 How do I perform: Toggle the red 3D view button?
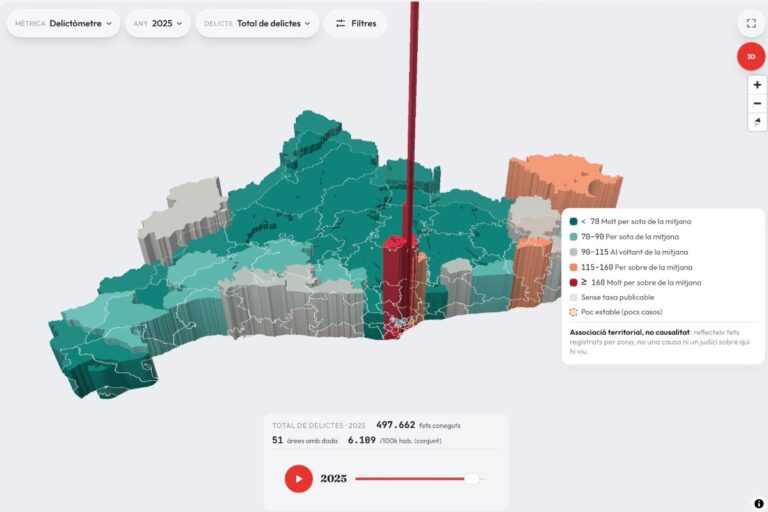(751, 56)
